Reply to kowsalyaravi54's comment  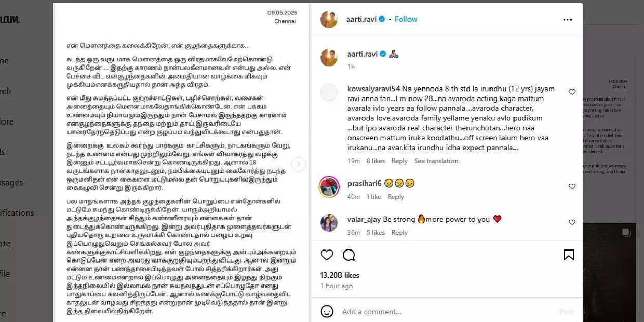click(399, 161)
